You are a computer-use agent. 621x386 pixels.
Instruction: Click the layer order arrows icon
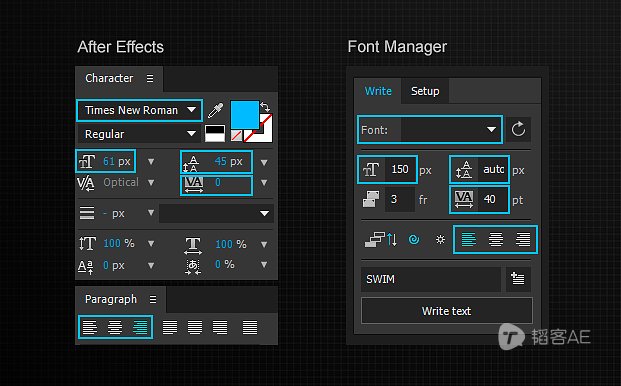[381, 239]
